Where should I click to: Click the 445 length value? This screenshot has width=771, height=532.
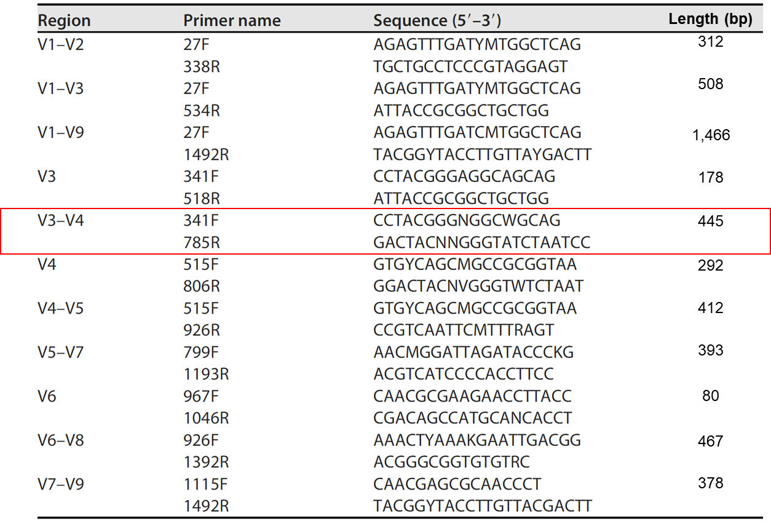tap(711, 221)
